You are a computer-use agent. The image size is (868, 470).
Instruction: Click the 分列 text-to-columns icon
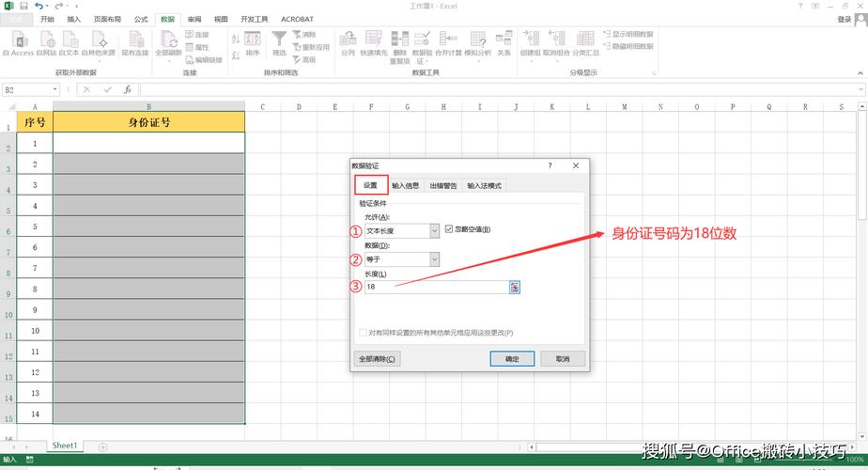[348, 40]
